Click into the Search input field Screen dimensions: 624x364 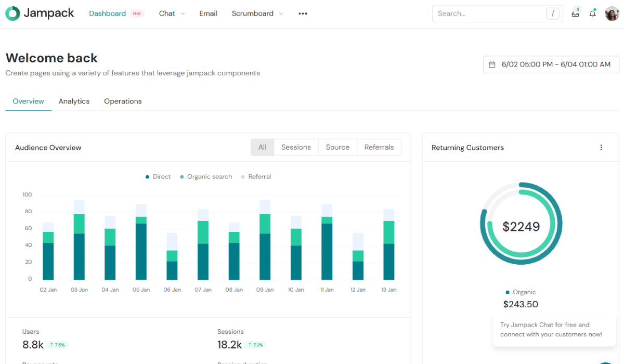(x=489, y=14)
